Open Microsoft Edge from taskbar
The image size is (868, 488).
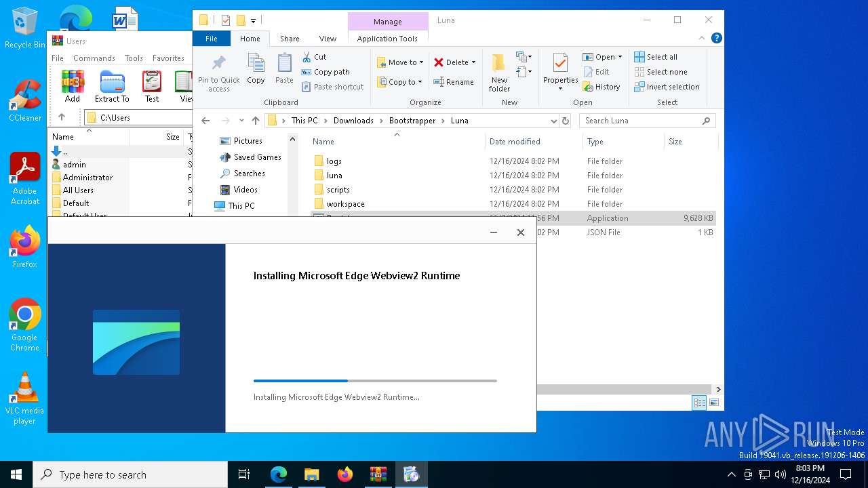click(279, 474)
